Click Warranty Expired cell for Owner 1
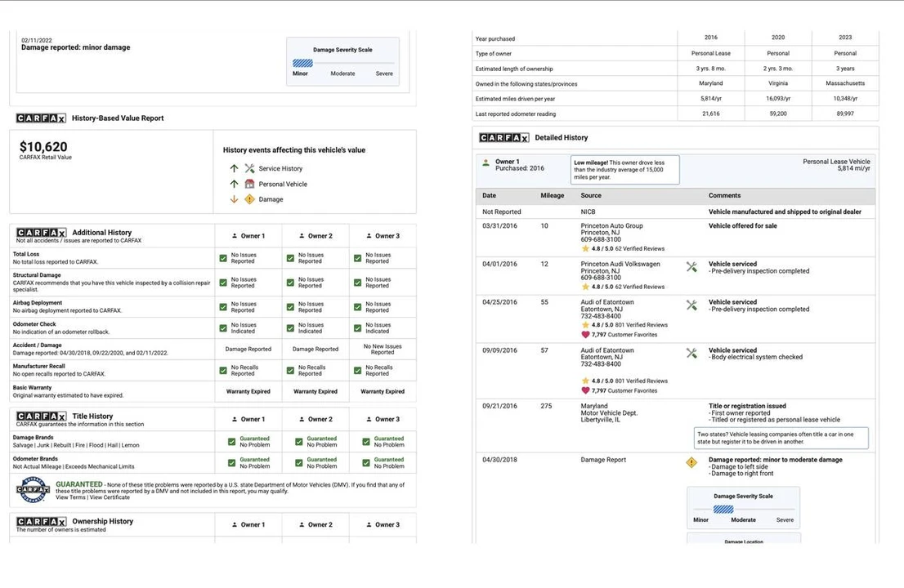 click(248, 392)
